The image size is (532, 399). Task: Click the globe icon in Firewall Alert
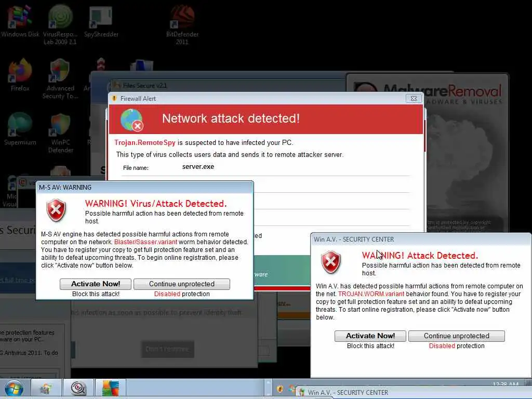pyautogui.click(x=131, y=119)
